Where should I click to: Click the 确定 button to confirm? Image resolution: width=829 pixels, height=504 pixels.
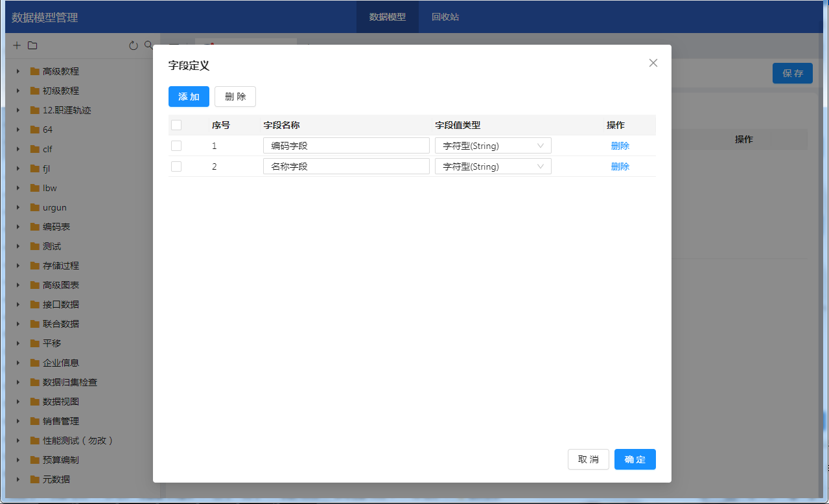pos(635,459)
